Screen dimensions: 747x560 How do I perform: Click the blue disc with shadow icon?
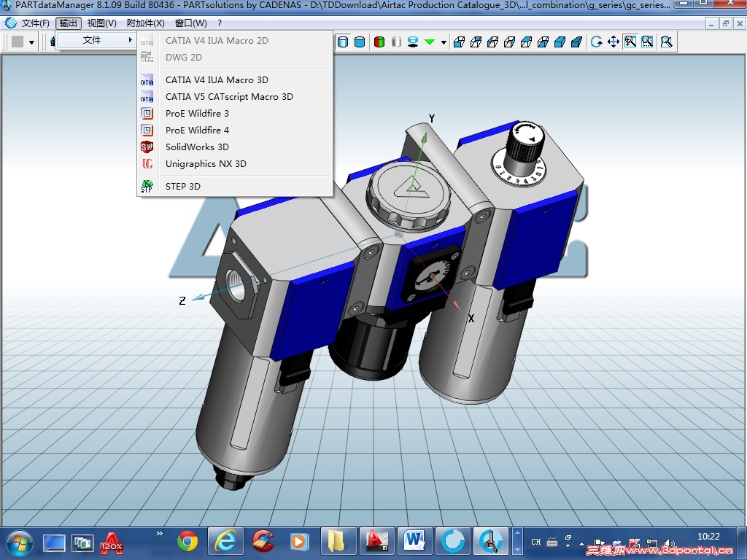coord(413,42)
